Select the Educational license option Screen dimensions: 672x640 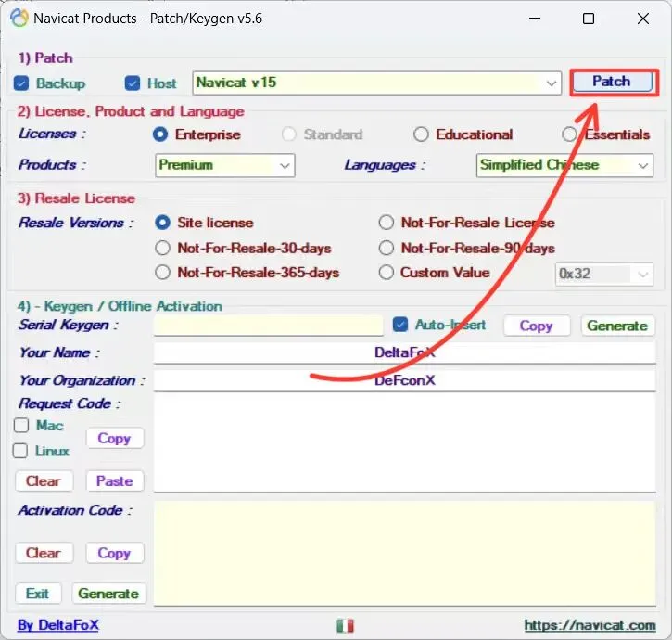(421, 134)
